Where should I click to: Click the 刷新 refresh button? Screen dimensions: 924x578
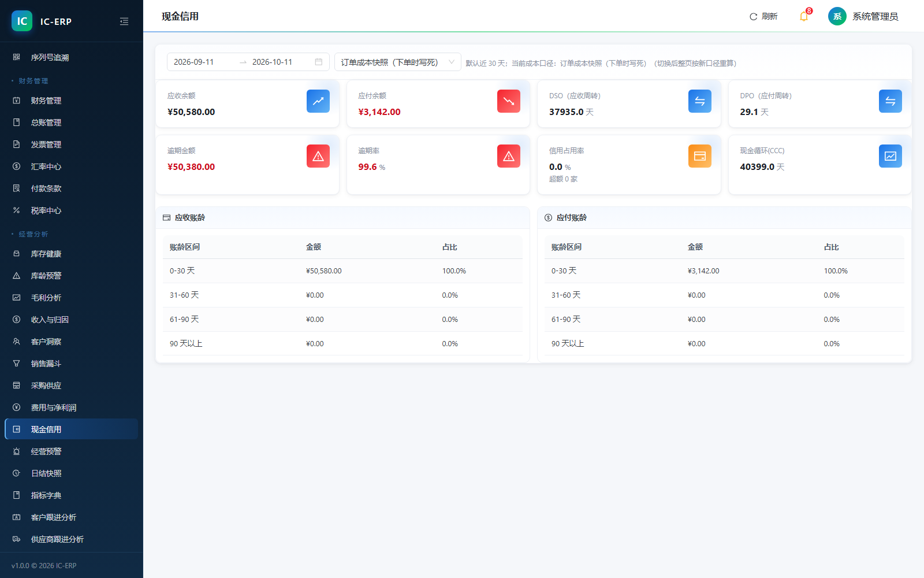[x=763, y=16]
